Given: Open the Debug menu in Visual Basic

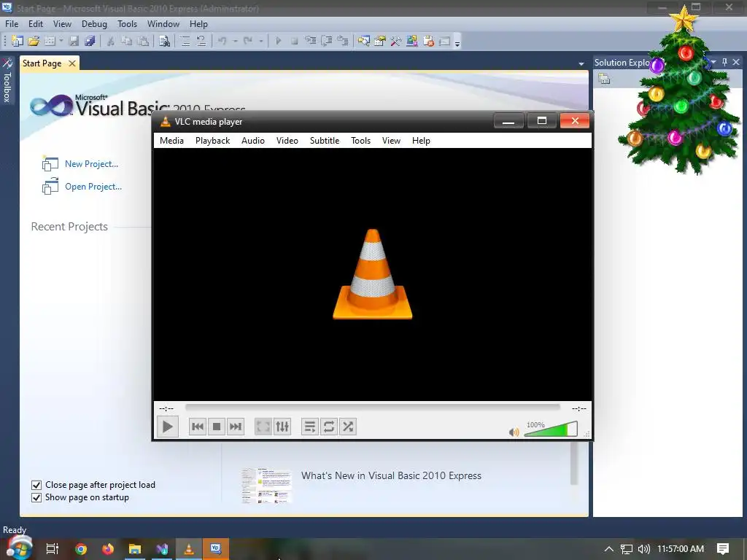Looking at the screenshot, I should click(94, 24).
